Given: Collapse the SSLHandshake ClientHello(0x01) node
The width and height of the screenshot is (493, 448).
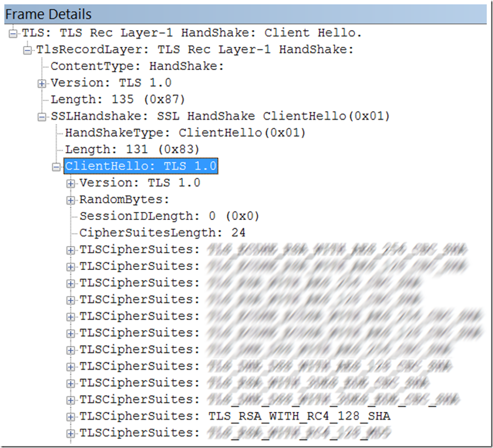Looking at the screenshot, I should click(42, 116).
